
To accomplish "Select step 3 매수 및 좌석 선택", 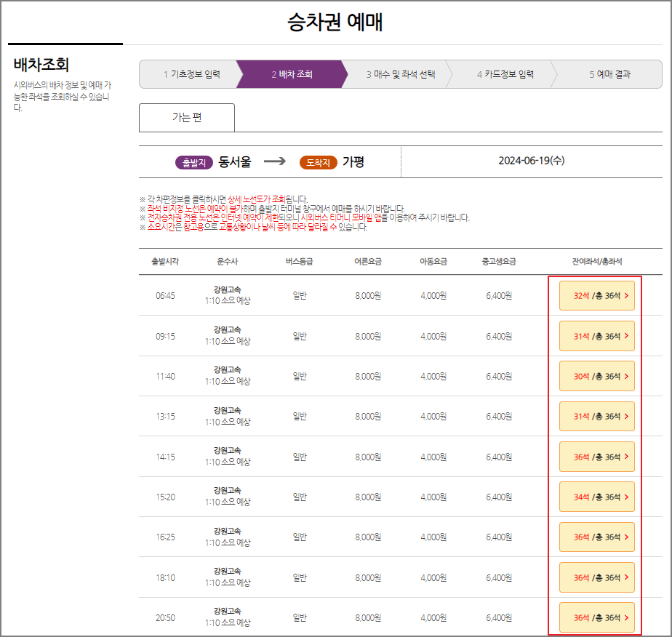I will pos(401,73).
